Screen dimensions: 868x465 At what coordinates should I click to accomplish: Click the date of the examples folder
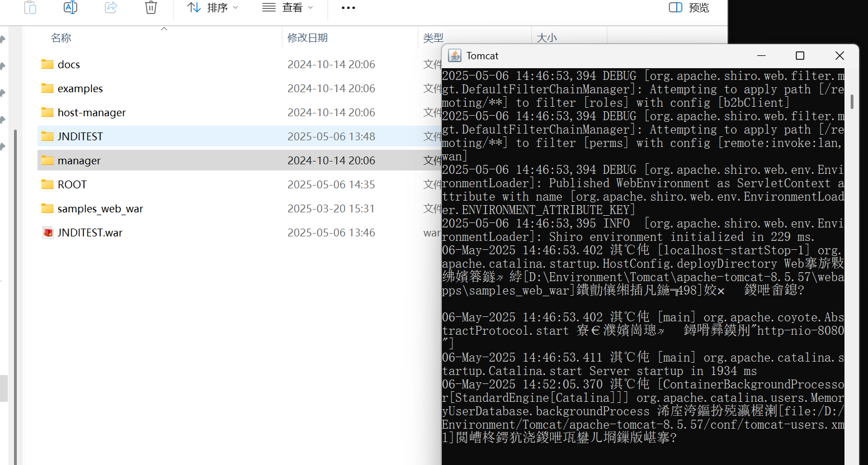[331, 88]
